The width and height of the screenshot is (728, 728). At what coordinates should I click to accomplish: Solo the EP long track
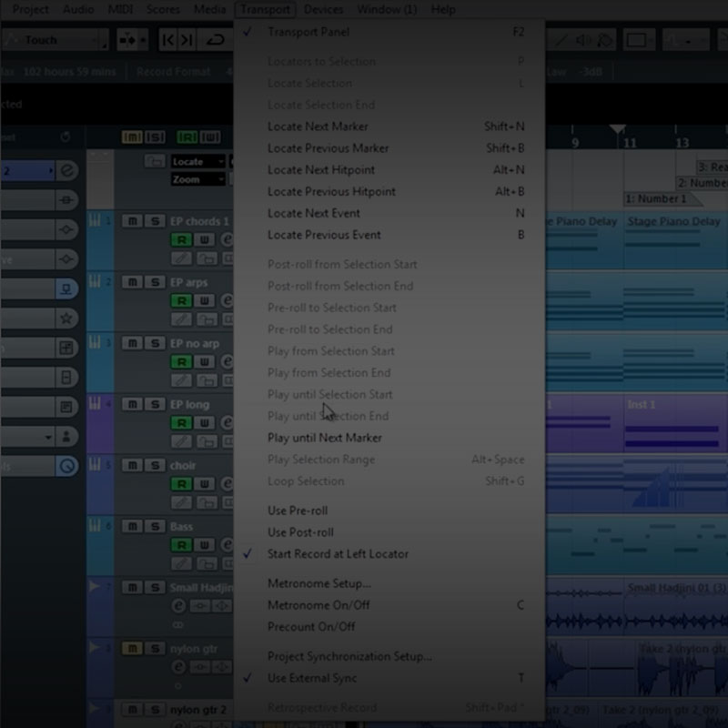[x=155, y=404]
